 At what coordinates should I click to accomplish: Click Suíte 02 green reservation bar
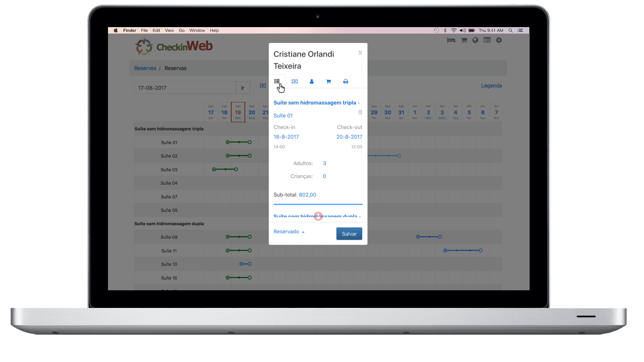[x=238, y=156]
